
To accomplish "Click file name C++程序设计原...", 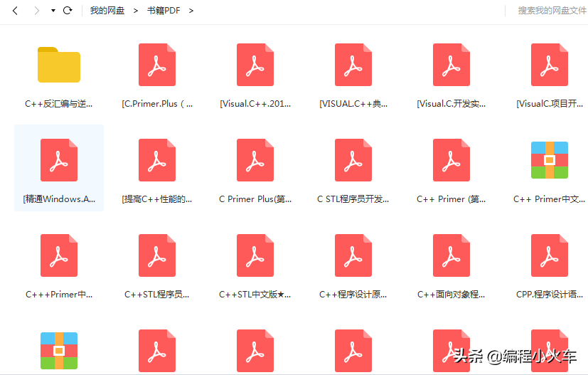I will coord(353,295).
